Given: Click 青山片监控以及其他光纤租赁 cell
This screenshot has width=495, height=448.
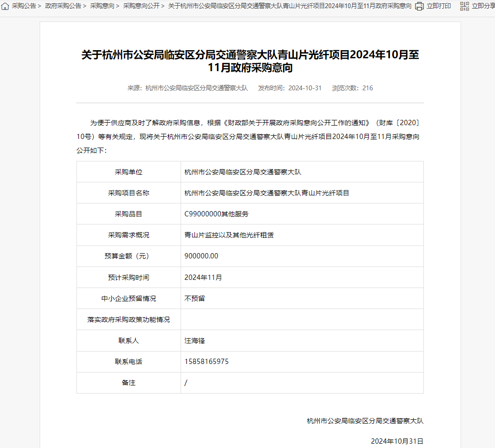Looking at the screenshot, I should coord(302,235).
